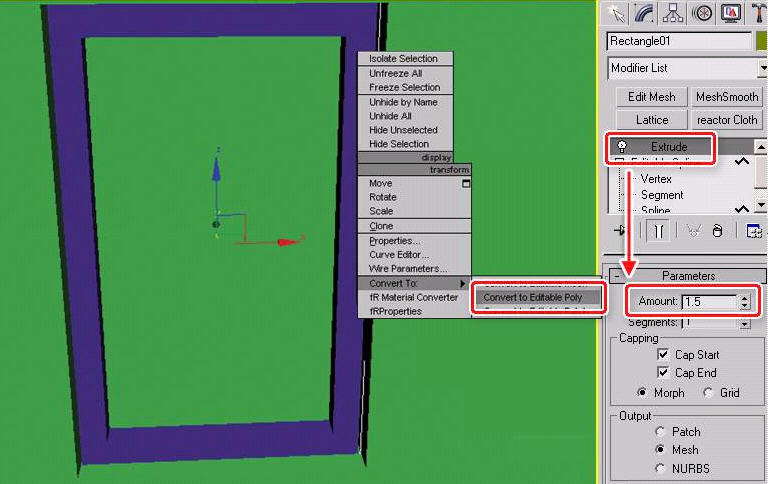768x484 pixels.
Task: Open the Motion command panel tab
Action: (703, 13)
